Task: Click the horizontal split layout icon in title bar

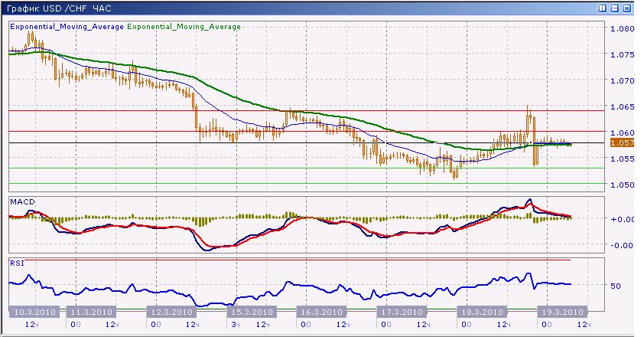Action: 614,8
